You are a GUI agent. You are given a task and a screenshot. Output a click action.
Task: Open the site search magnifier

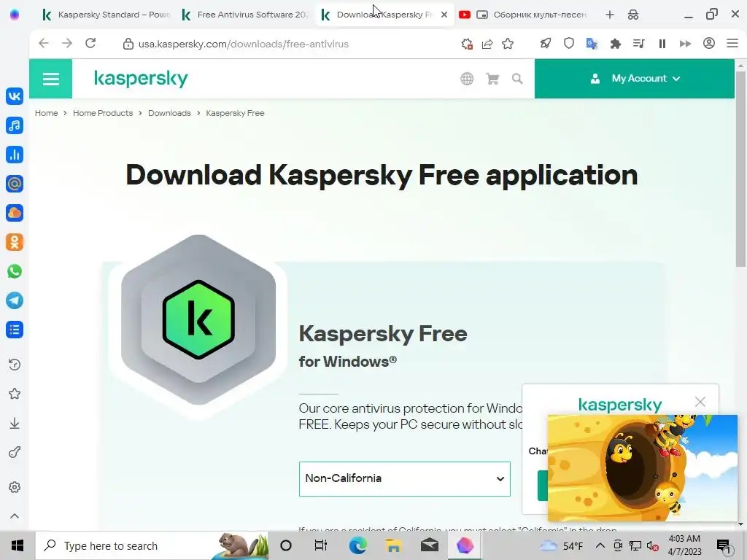517,79
